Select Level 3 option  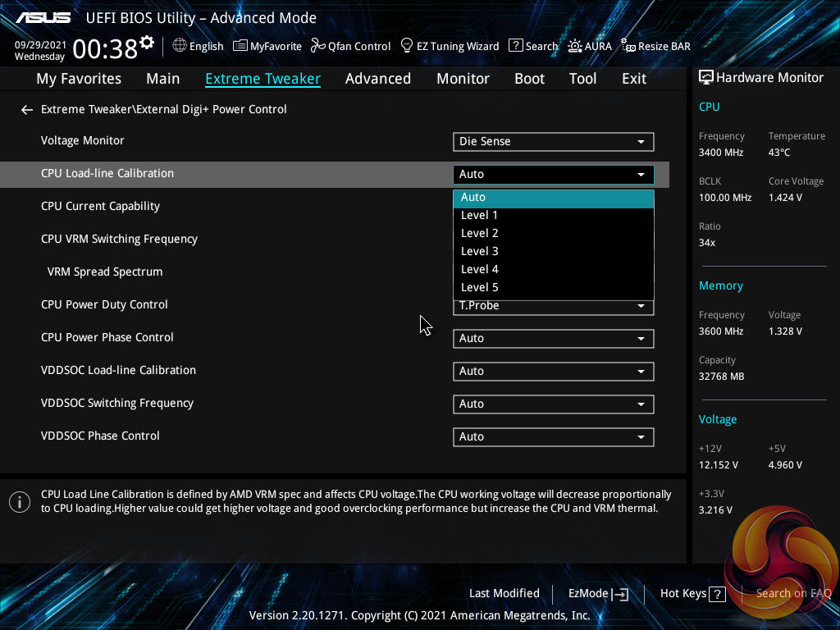pos(554,251)
